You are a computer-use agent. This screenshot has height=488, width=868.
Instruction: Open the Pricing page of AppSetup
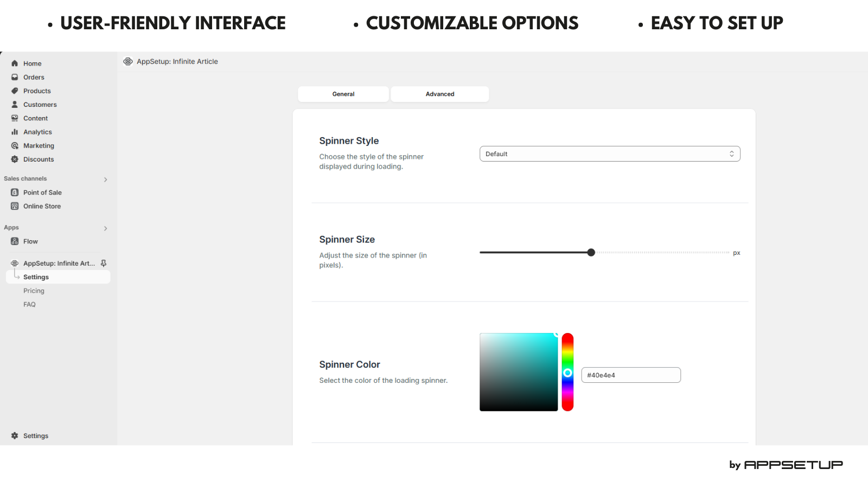pos(34,291)
